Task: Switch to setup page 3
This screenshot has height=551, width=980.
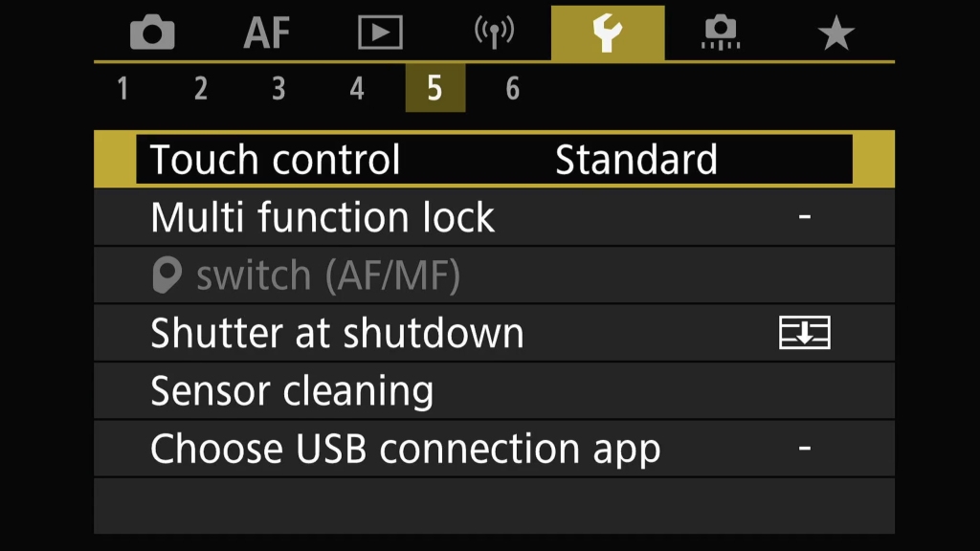Action: point(278,88)
